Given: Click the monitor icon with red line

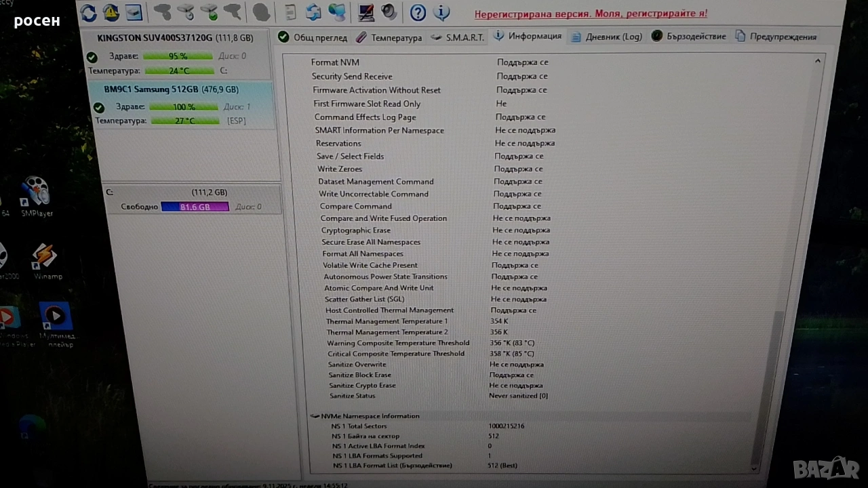Looking at the screenshot, I should (366, 12).
